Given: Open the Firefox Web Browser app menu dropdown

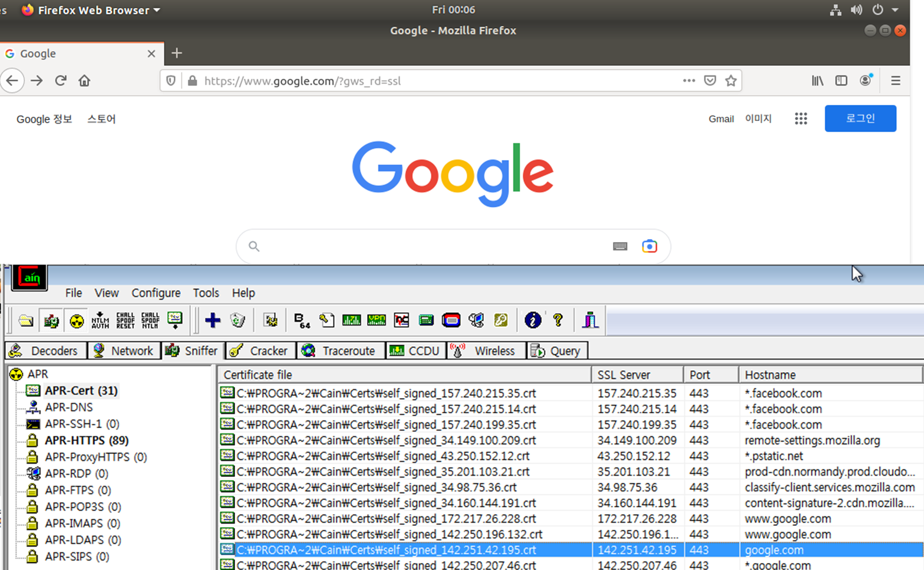Looking at the screenshot, I should point(91,10).
